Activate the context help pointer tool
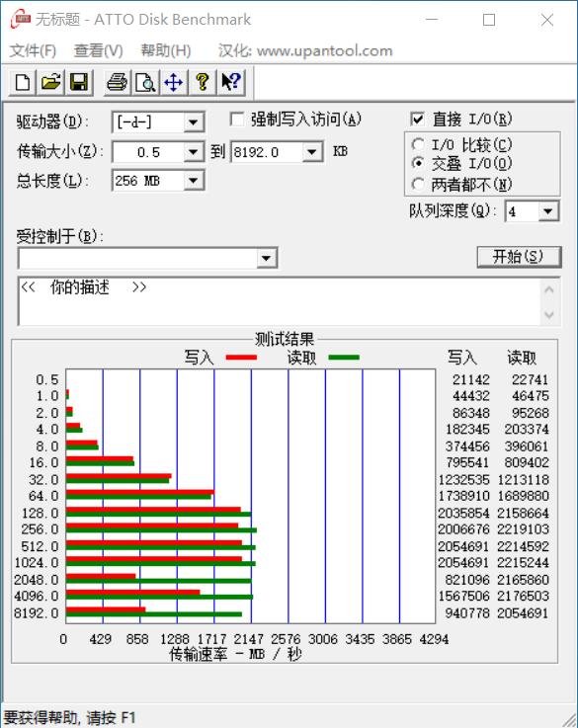The height and width of the screenshot is (728, 578). (x=231, y=83)
